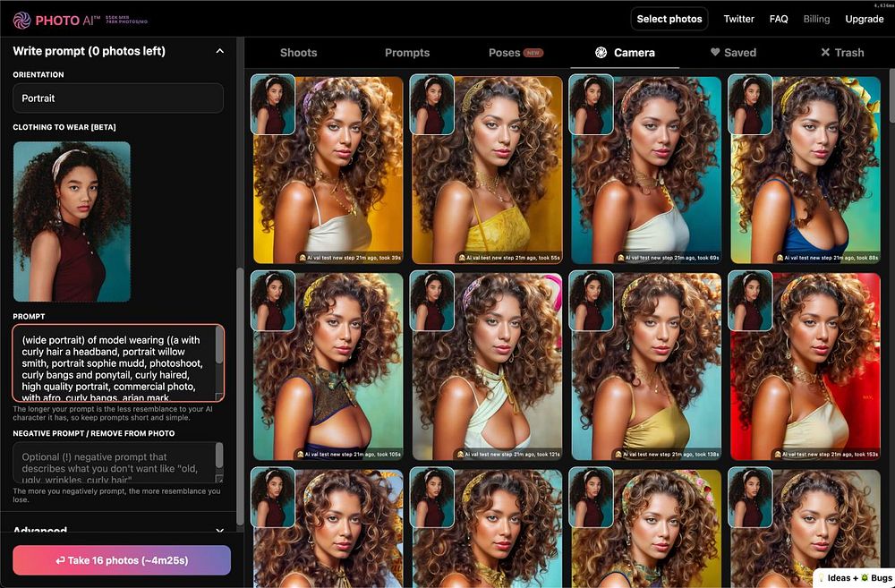The image size is (895, 588).
Task: Open generated photo with yellow lace top
Action: (487, 169)
